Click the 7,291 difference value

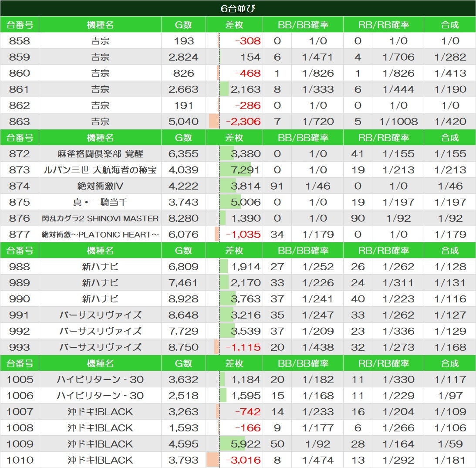click(x=245, y=170)
